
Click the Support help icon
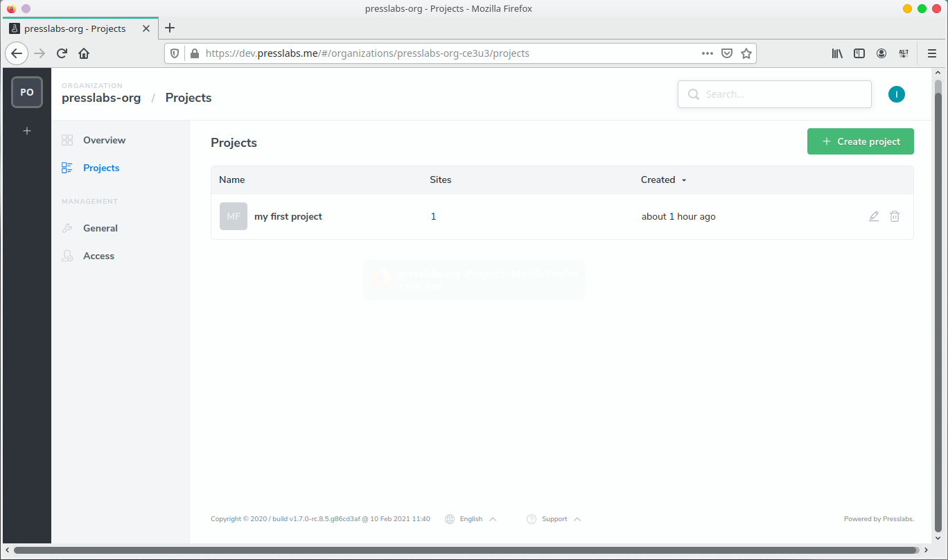(x=532, y=519)
